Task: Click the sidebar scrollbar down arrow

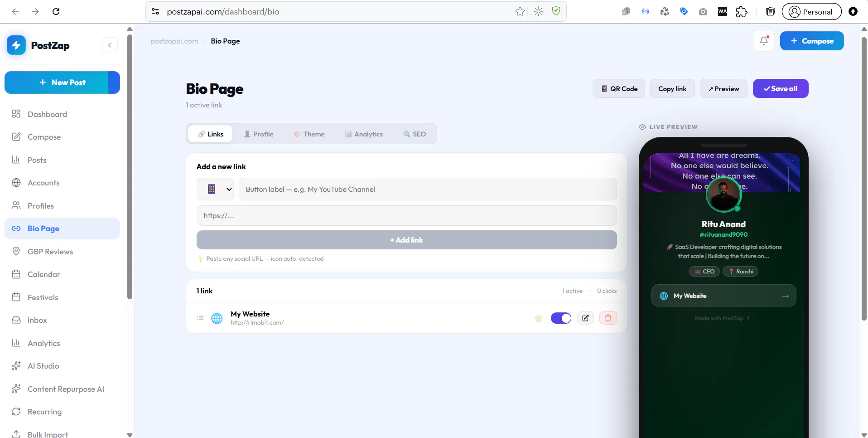Action: tap(130, 435)
